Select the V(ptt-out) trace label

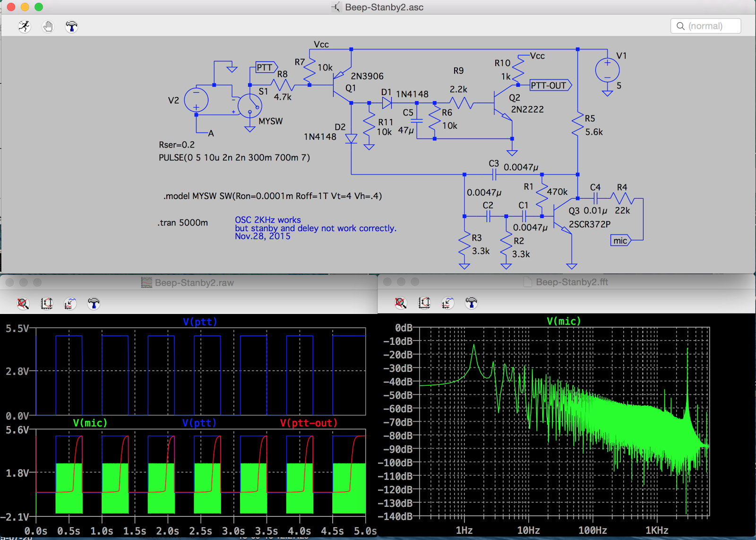pos(308,423)
